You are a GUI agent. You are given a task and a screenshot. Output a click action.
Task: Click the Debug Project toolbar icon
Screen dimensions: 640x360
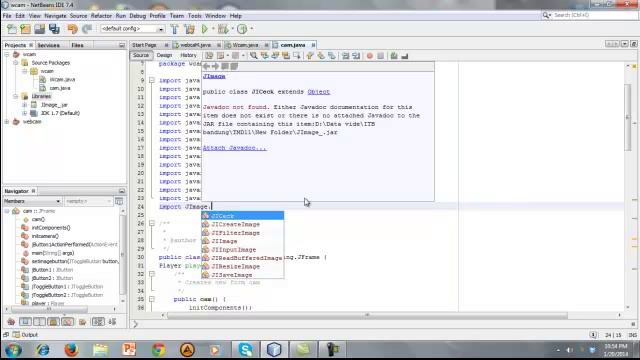[x=223, y=29]
